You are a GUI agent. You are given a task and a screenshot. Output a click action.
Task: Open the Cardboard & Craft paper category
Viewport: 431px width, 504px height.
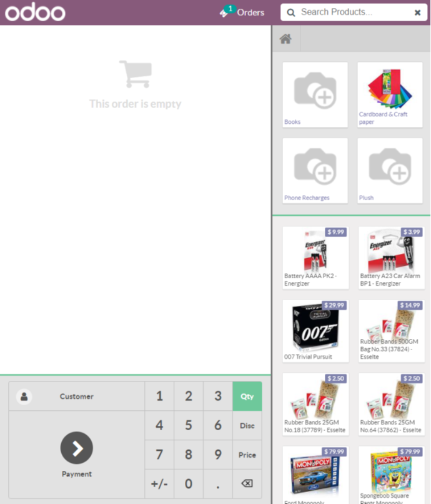(390, 94)
